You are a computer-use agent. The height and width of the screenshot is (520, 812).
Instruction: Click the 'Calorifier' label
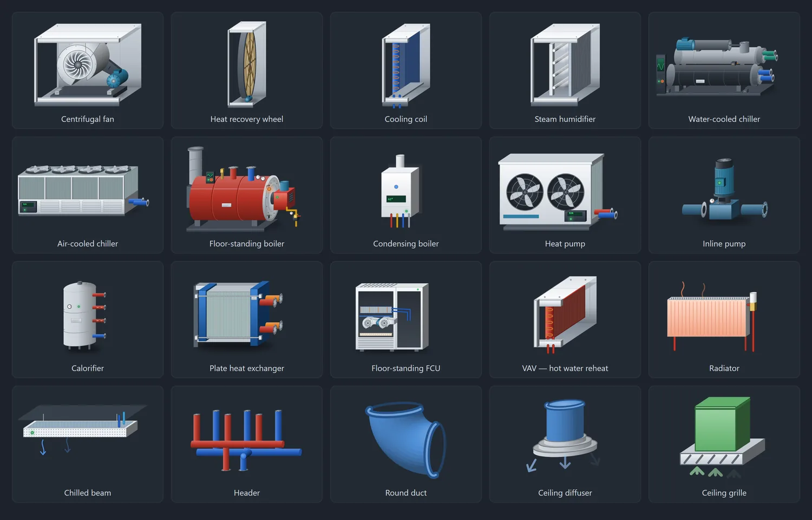coord(88,368)
